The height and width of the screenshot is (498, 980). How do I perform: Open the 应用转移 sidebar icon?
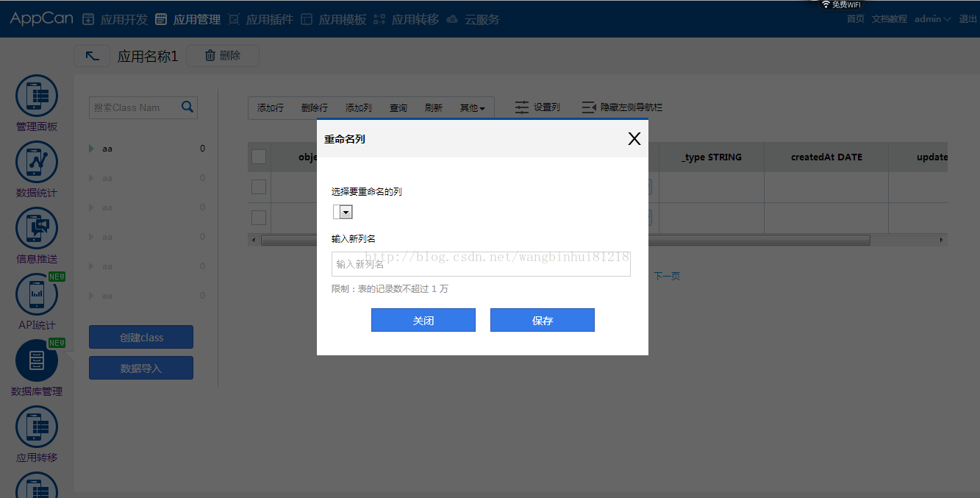tap(37, 427)
